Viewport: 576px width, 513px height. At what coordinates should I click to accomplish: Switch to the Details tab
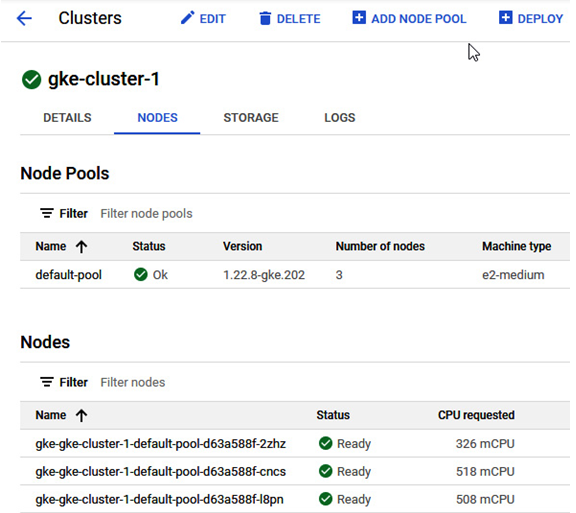pyautogui.click(x=67, y=118)
